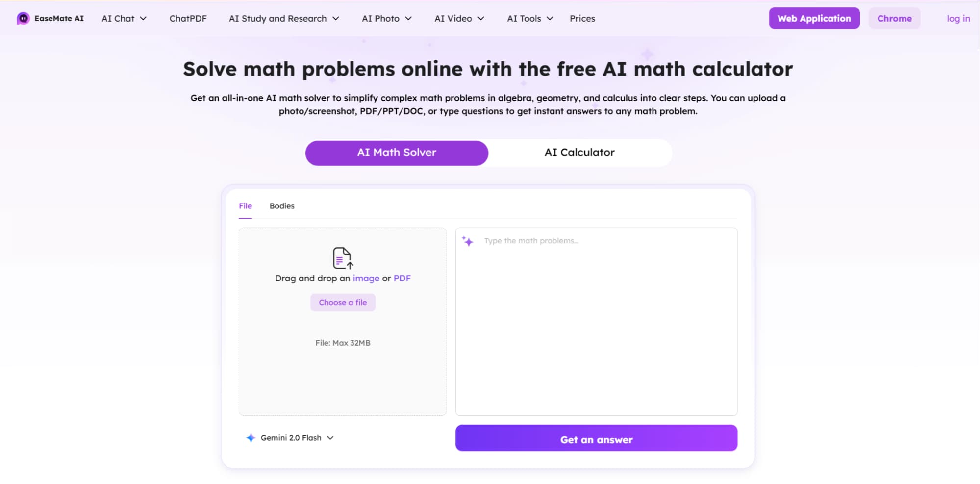Click the file upload document icon
The image size is (980, 484).
coord(342,258)
